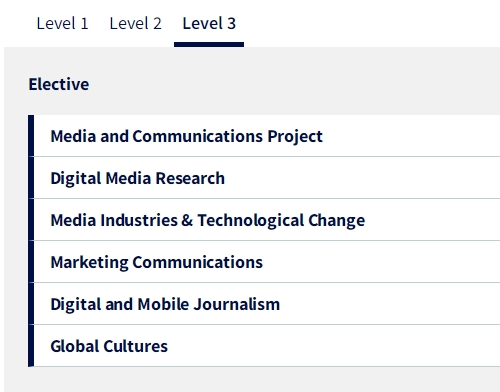Click the word Project in the first module title
The width and height of the screenshot is (500, 392).
(x=295, y=137)
